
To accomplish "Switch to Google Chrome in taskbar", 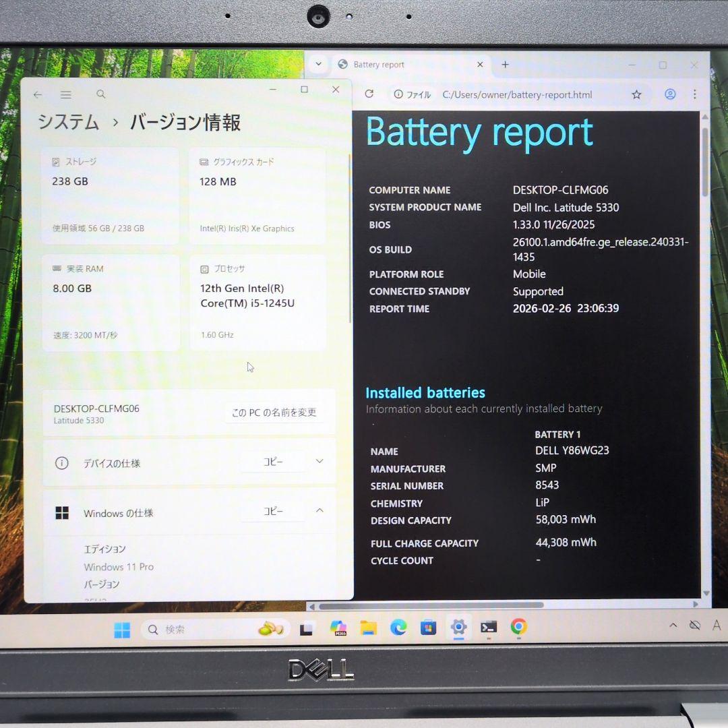I will (x=518, y=627).
